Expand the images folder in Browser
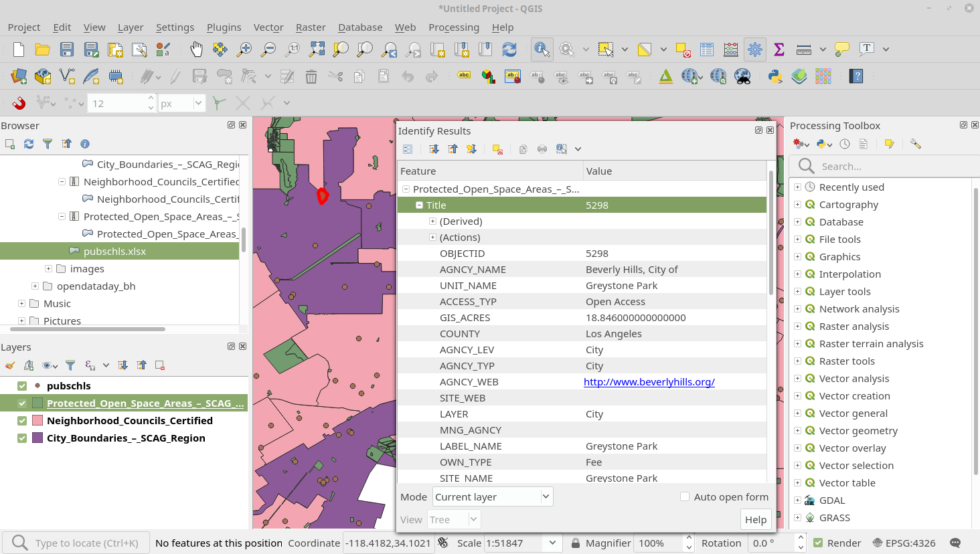 [48, 269]
